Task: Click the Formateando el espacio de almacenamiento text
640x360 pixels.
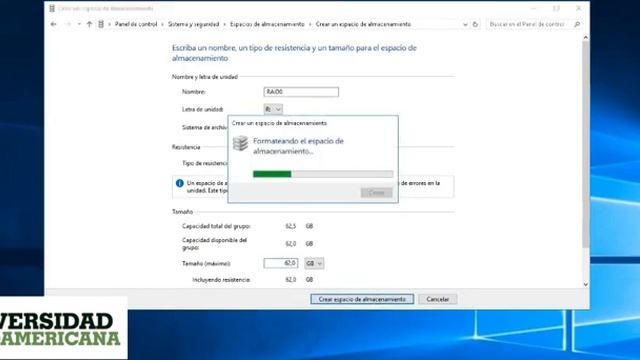Action: click(298, 146)
